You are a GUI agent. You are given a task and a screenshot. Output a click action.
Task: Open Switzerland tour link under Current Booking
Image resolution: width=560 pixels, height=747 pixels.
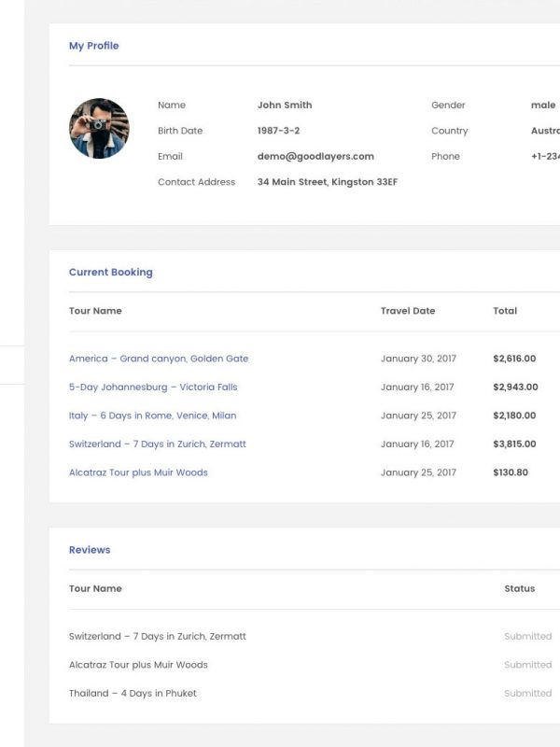158,444
